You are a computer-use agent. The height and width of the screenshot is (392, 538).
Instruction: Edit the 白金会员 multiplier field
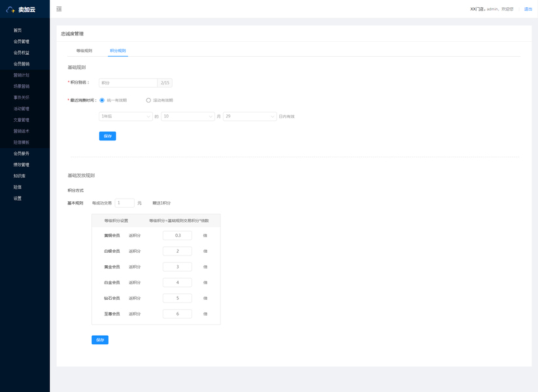177,283
